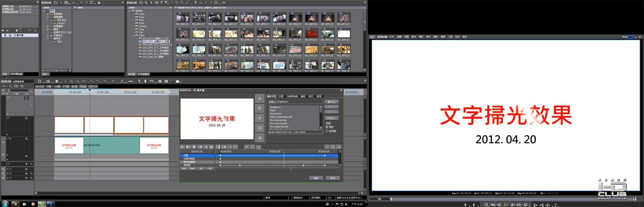Click the player scrub bar position slider

click(391, 199)
